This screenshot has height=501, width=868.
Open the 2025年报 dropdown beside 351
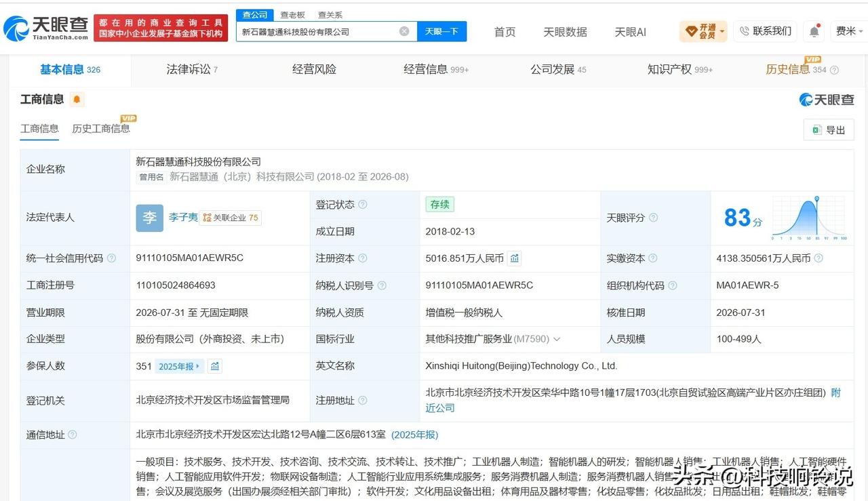tap(180, 366)
